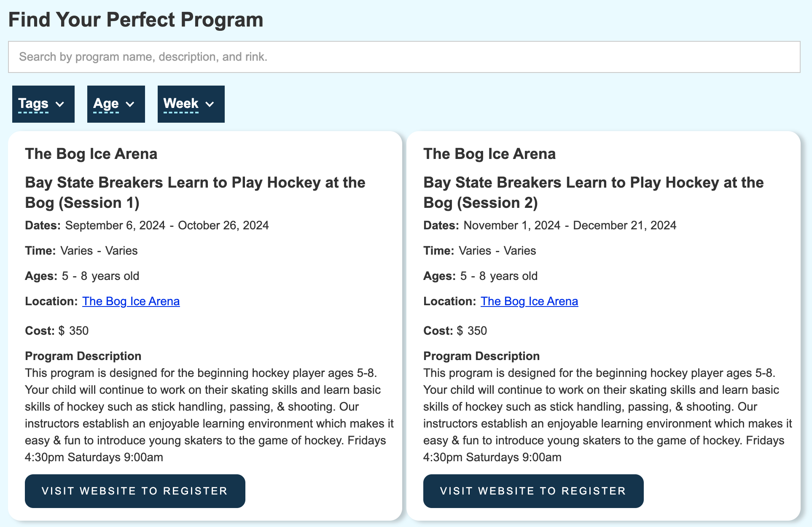Click Visit Website to Register for Session 2
Viewport: 812px width, 527px height.
click(533, 491)
